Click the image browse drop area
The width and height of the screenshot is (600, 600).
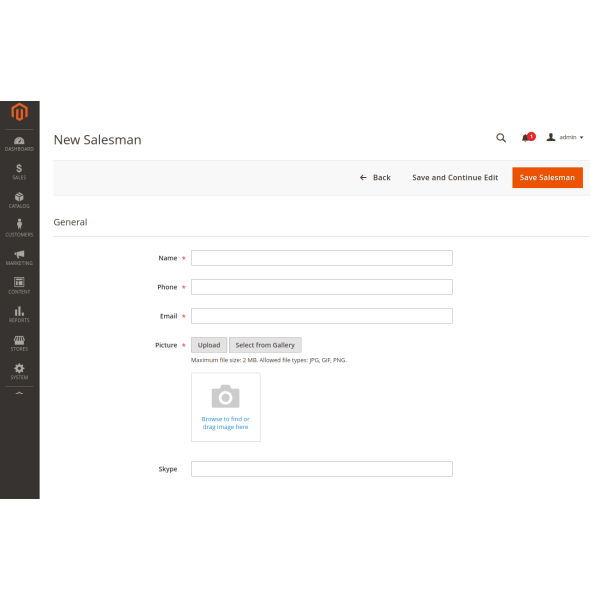226,407
